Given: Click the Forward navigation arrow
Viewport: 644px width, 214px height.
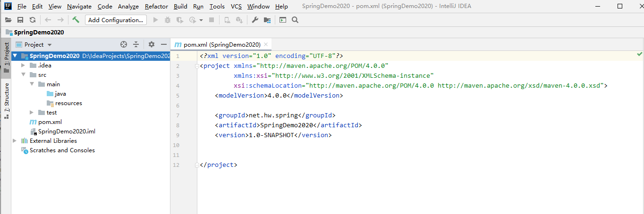Looking at the screenshot, I should tap(60, 20).
